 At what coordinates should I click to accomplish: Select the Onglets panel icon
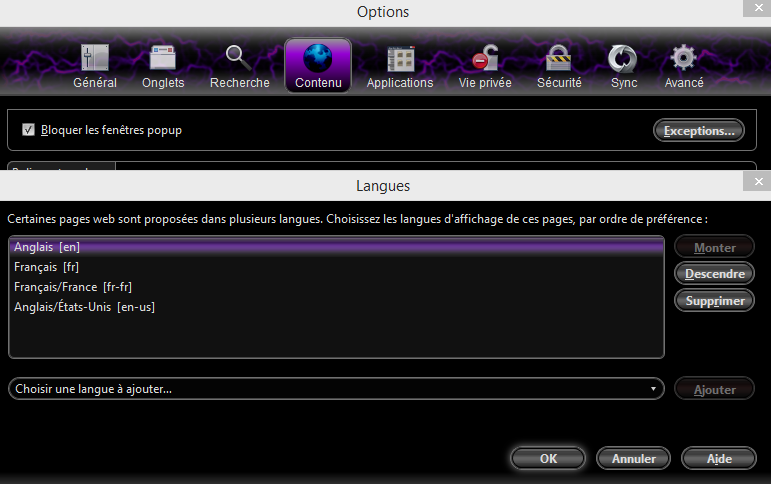pyautogui.click(x=163, y=59)
